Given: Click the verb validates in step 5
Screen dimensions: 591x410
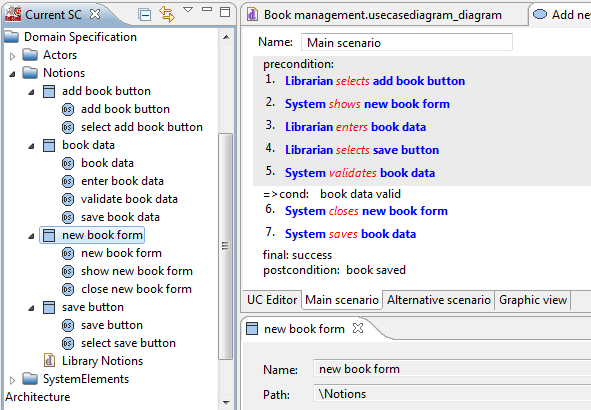Looking at the screenshot, I should [352, 173].
